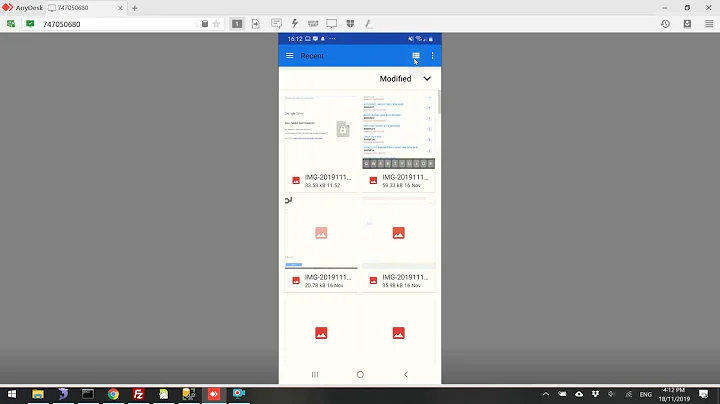Image resolution: width=720 pixels, height=404 pixels.
Task: Activate the AnyDesk whiteboard pen icon
Action: pos(368,23)
